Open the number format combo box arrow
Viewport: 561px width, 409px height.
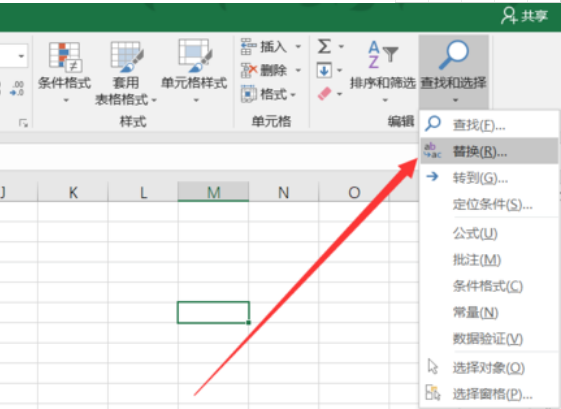(21, 56)
